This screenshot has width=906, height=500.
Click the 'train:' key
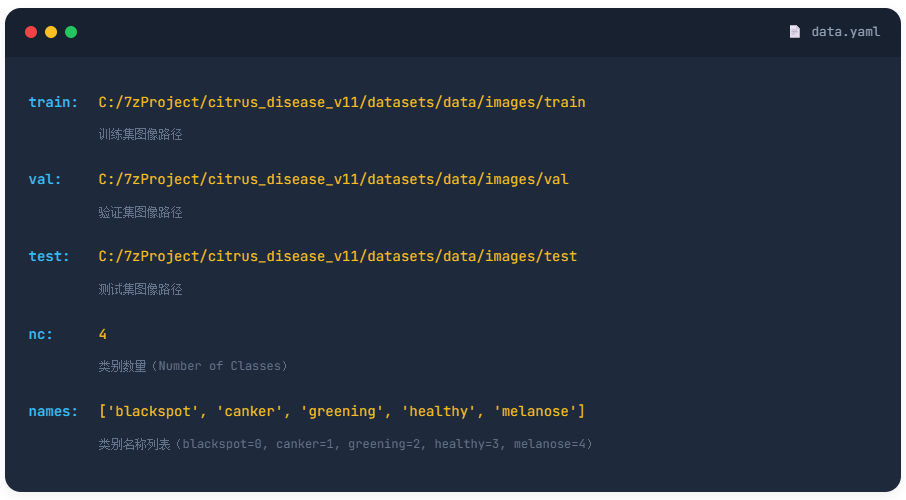(x=53, y=102)
